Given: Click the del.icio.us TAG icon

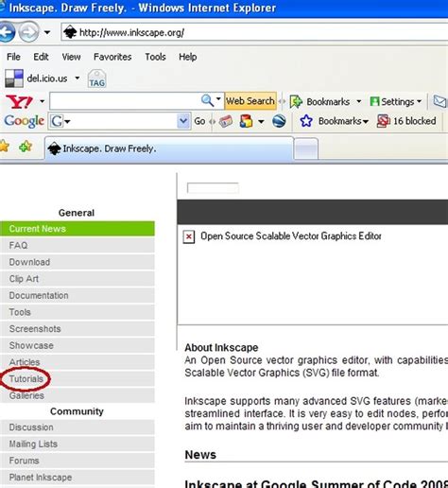Looking at the screenshot, I should pyautogui.click(x=96, y=78).
